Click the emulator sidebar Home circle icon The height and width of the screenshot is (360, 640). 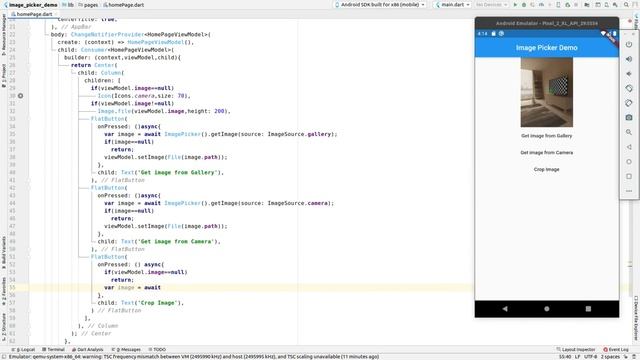pyautogui.click(x=629, y=162)
